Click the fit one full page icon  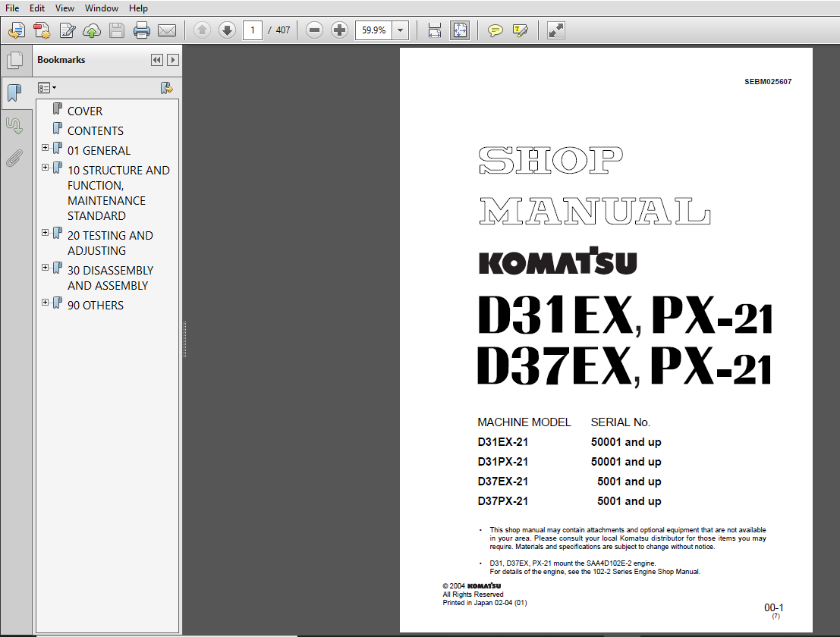tap(460, 30)
